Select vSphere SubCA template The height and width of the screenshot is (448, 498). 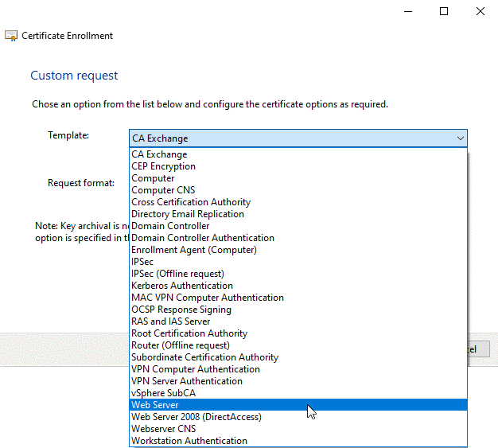click(163, 393)
